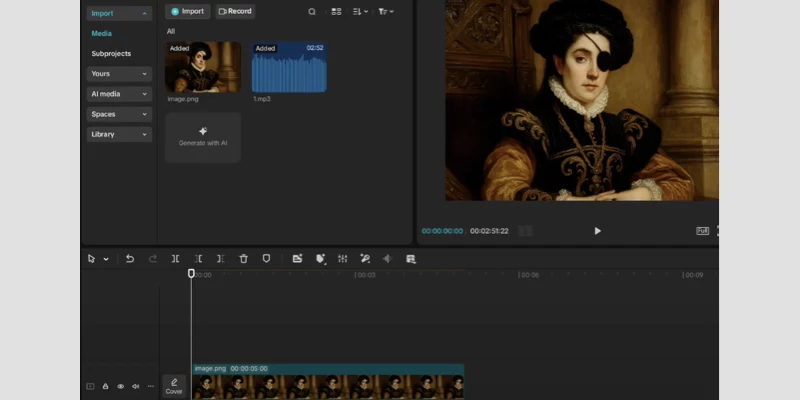Open the sort order dropdown
Viewport: 800px width, 400px height.
[x=360, y=12]
